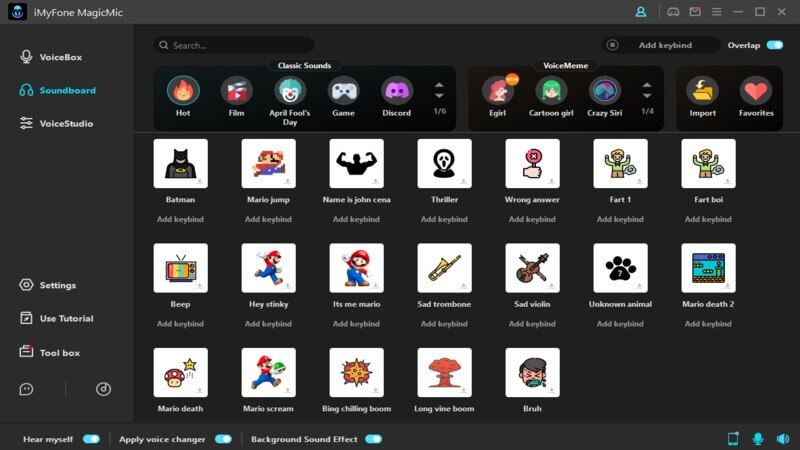Screen dimensions: 800x450
Task: Click the phone device icon in status bar
Action: 733,439
